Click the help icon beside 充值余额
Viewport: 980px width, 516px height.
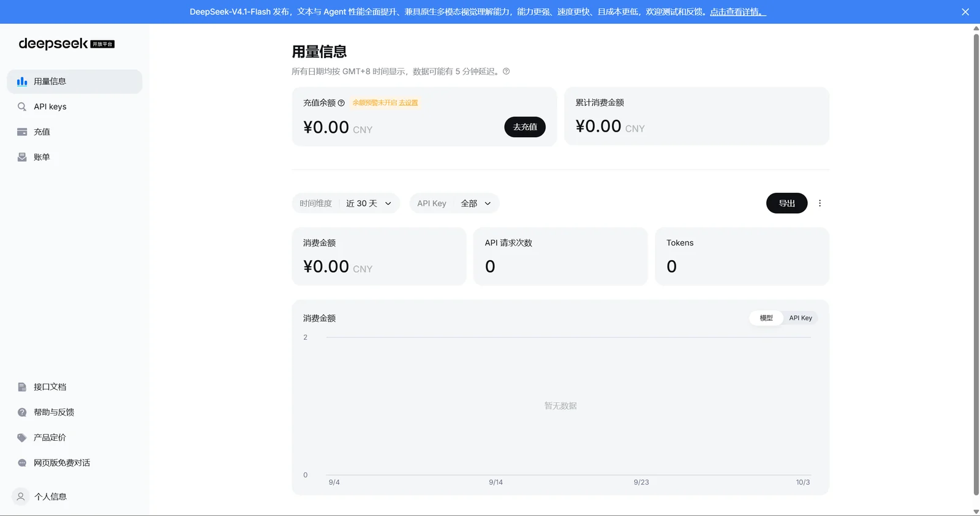(341, 103)
